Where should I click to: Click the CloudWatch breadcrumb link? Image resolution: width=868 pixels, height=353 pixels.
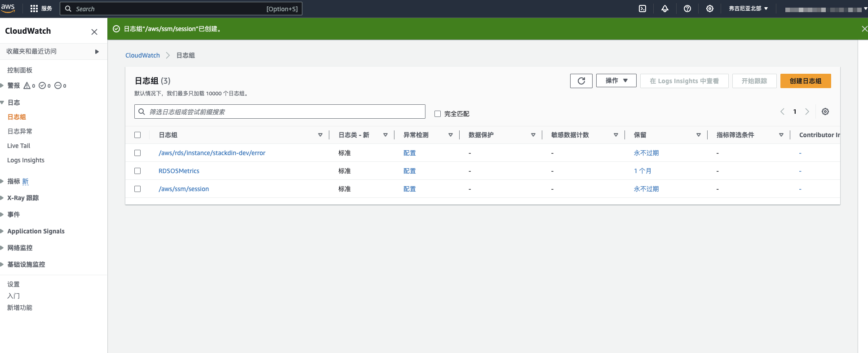click(x=142, y=55)
